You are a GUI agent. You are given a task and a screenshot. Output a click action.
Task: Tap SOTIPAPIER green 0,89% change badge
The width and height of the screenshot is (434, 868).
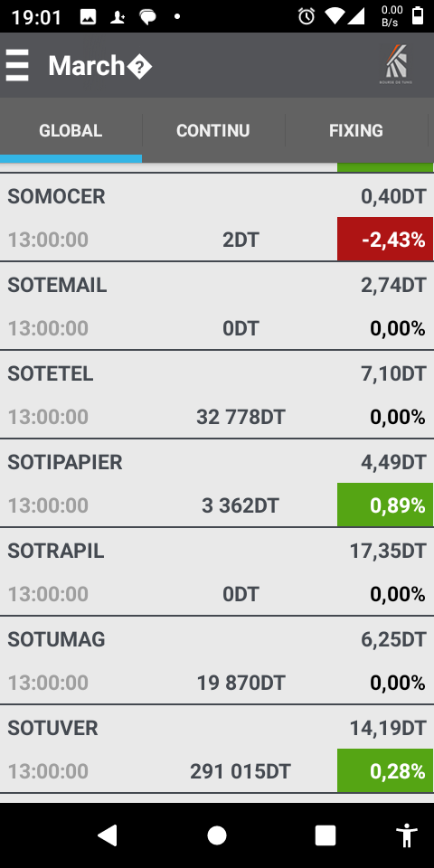point(385,505)
